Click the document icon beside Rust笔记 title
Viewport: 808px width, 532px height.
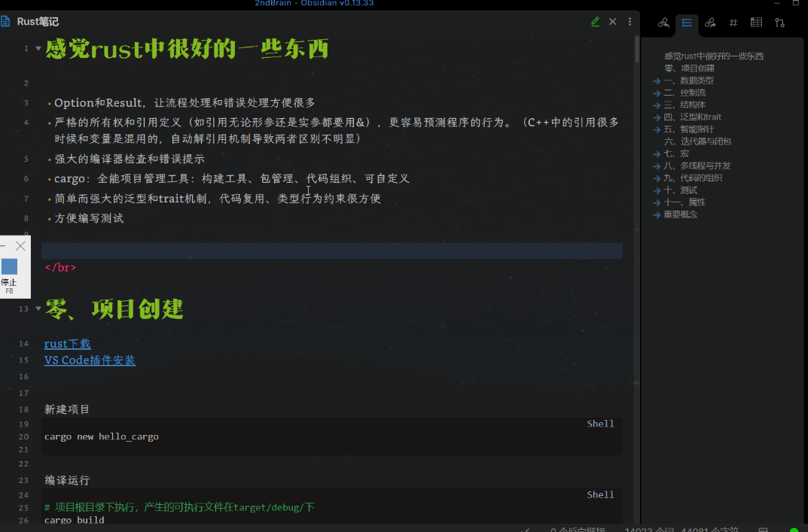[x=5, y=22]
